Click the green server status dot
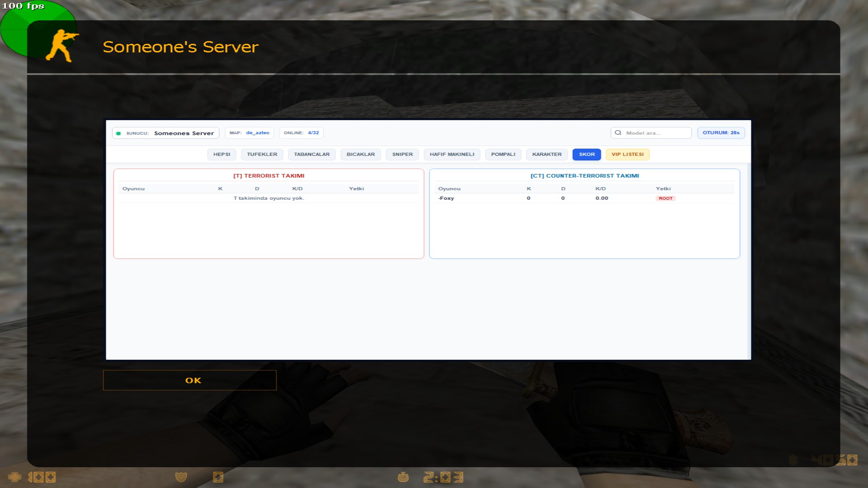The width and height of the screenshot is (868, 488). point(118,133)
